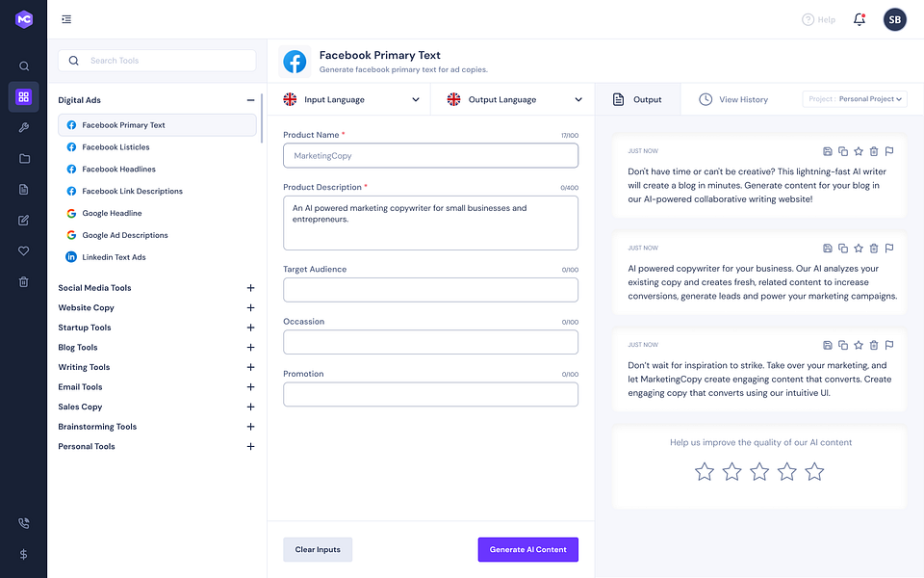Toggle the sidebar collapse menu icon
This screenshot has width=924, height=578.
point(66,19)
